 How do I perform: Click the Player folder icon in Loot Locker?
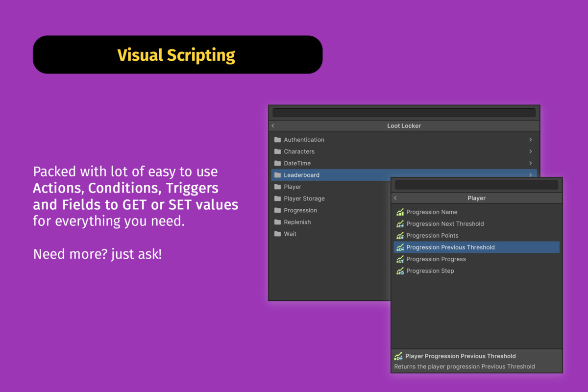tap(277, 187)
